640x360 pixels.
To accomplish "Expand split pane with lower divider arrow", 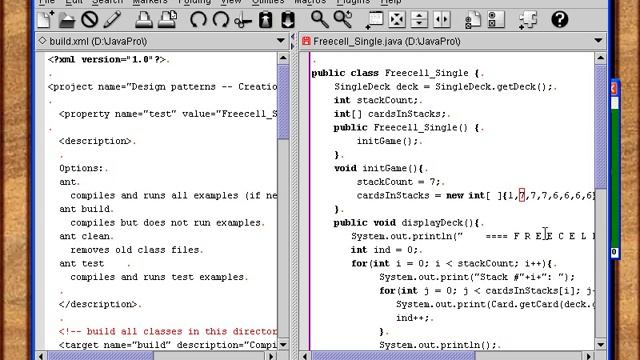I will pyautogui.click(x=293, y=46).
